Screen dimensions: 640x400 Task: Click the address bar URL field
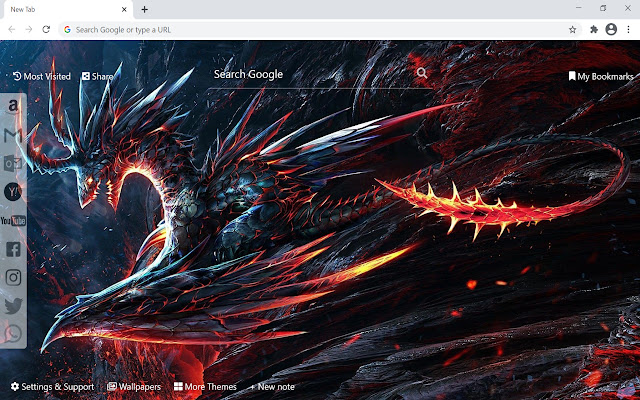(x=320, y=30)
